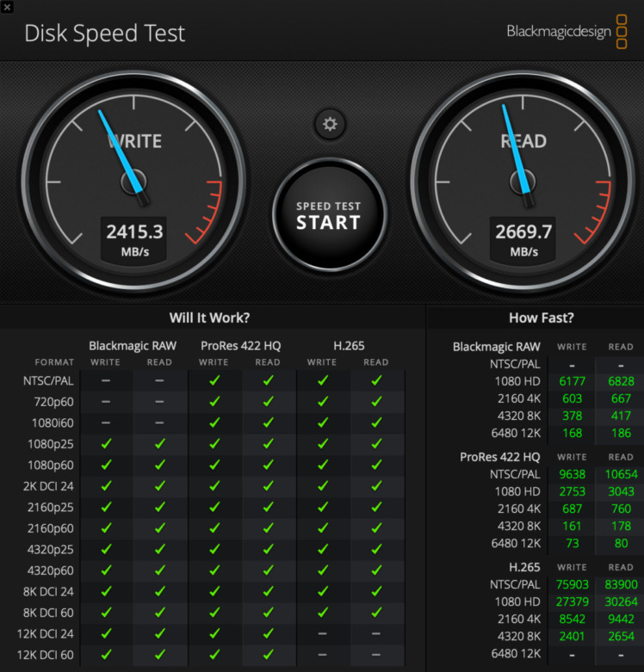Click the FORMAT column header
Image resolution: width=644 pixels, height=672 pixels.
click(54, 362)
